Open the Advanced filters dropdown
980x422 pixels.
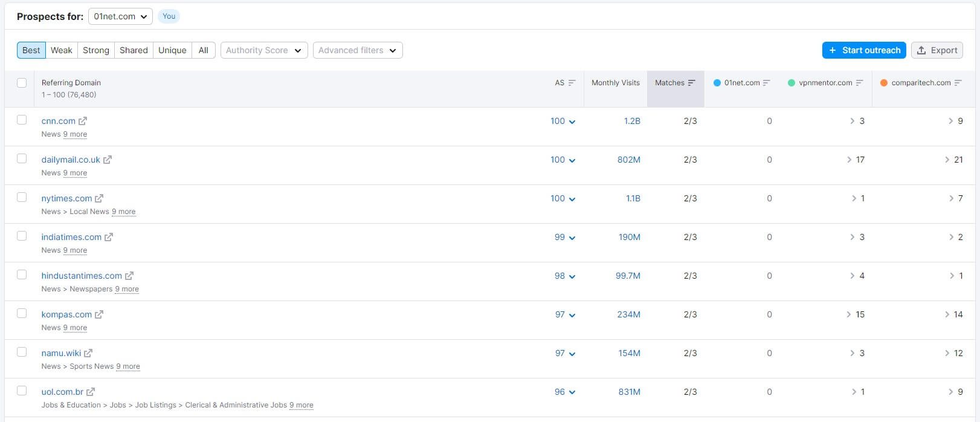click(x=358, y=50)
